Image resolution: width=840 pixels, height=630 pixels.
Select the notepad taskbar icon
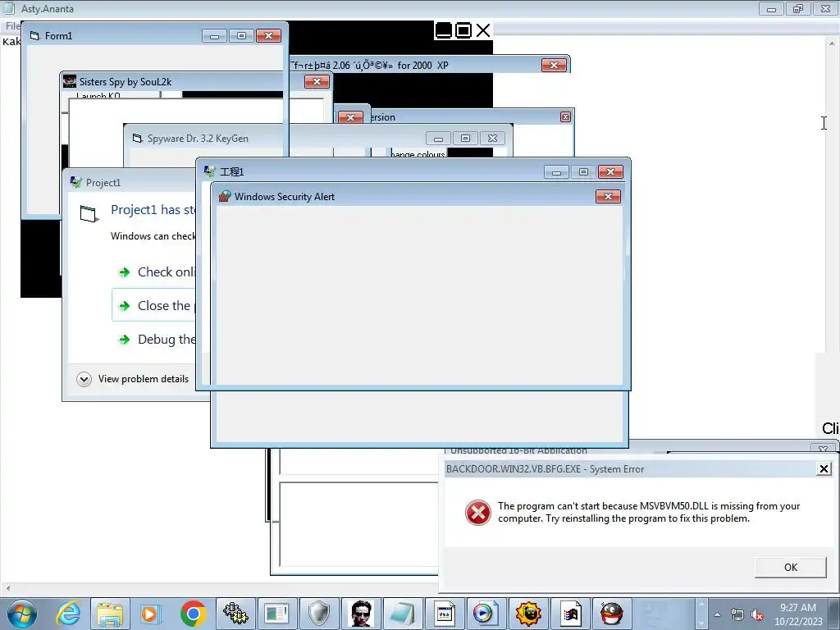pyautogui.click(x=402, y=614)
